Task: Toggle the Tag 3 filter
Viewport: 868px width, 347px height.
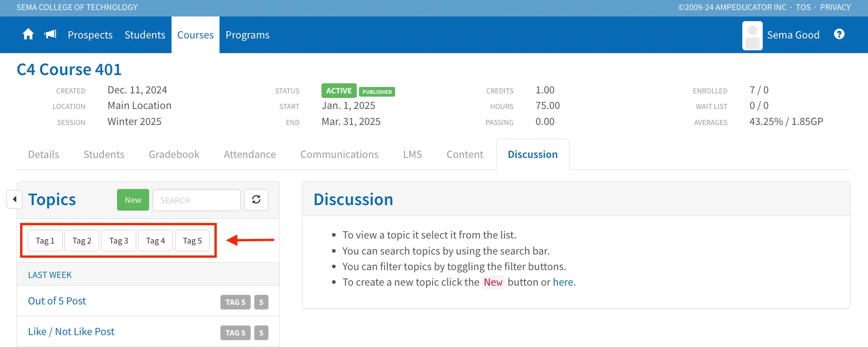Action: (x=119, y=241)
